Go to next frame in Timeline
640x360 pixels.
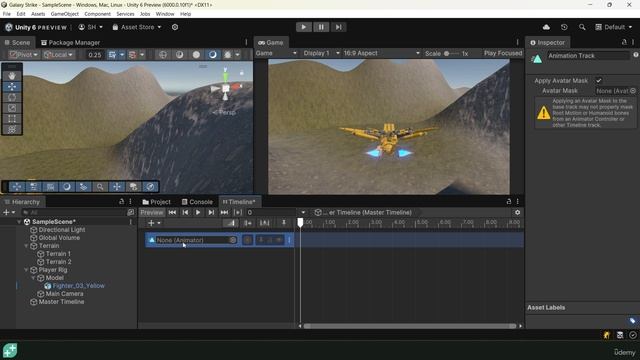tap(211, 212)
